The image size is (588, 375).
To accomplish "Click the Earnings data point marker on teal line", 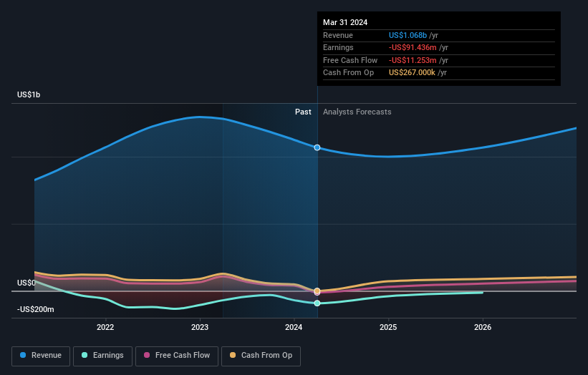I will [x=317, y=303].
